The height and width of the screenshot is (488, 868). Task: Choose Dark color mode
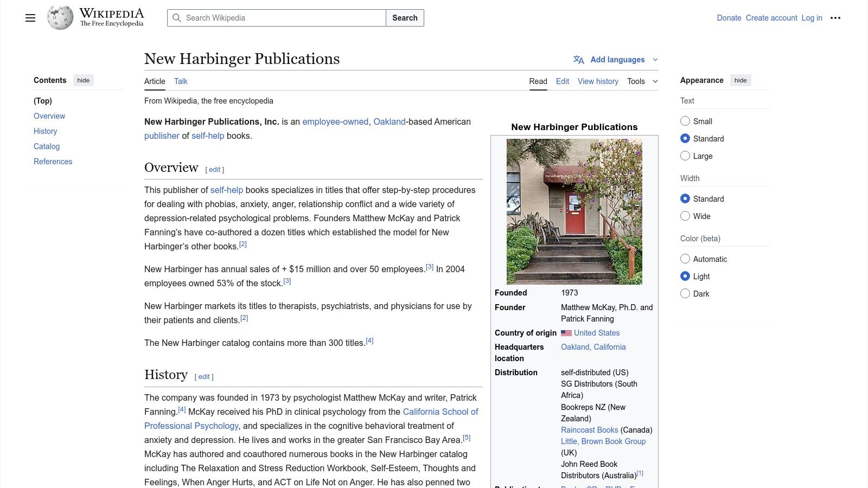[685, 293]
